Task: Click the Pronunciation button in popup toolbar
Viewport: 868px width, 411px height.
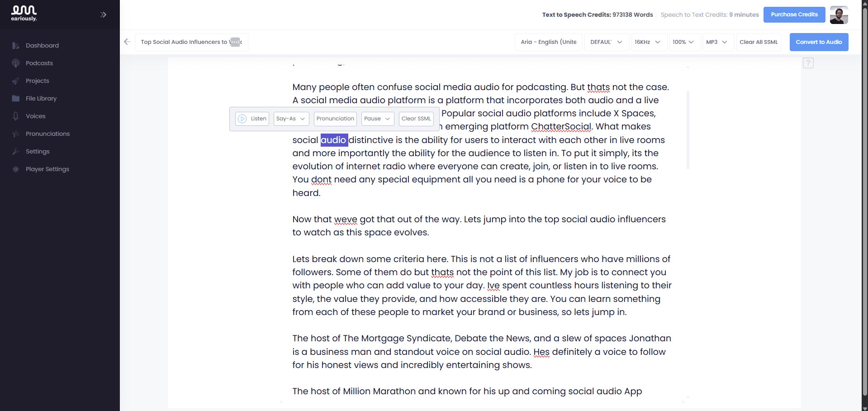Action: click(335, 119)
